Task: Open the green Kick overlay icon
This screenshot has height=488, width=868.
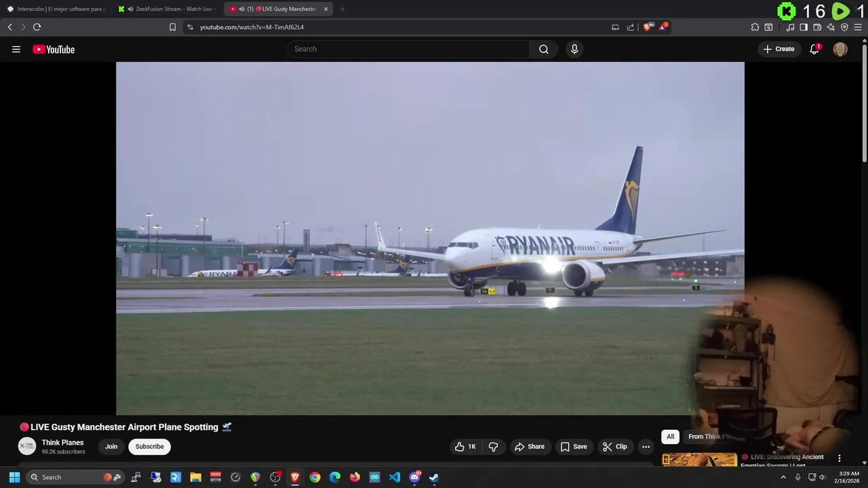Action: pyautogui.click(x=787, y=11)
